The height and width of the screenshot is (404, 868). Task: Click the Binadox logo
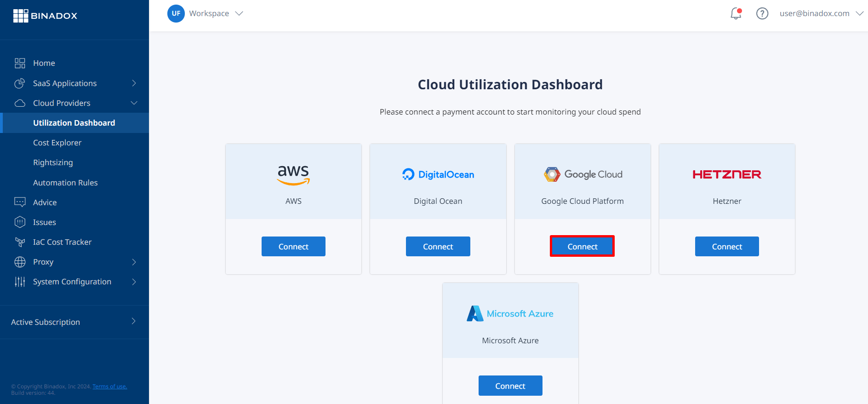pos(45,16)
